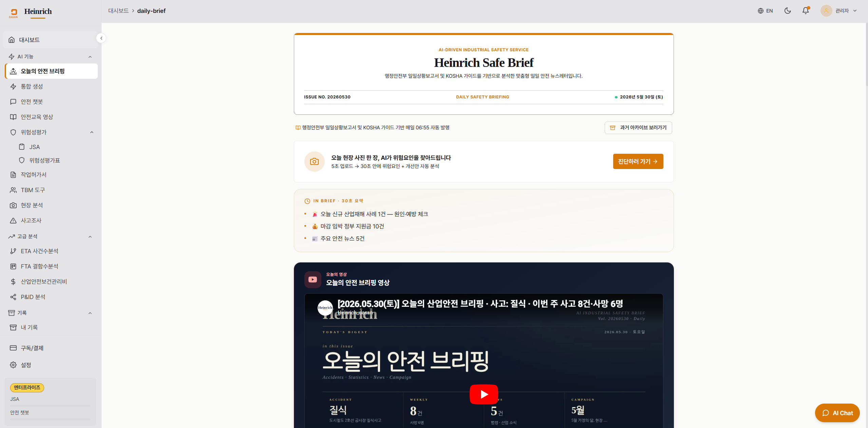Open 안전교육 영상 book icon
The width and height of the screenshot is (868, 428).
pos(13,117)
